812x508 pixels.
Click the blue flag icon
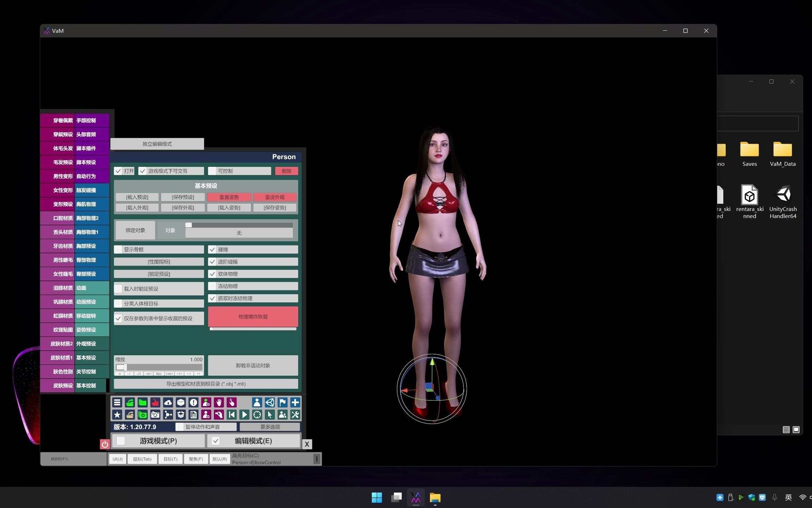click(x=282, y=403)
